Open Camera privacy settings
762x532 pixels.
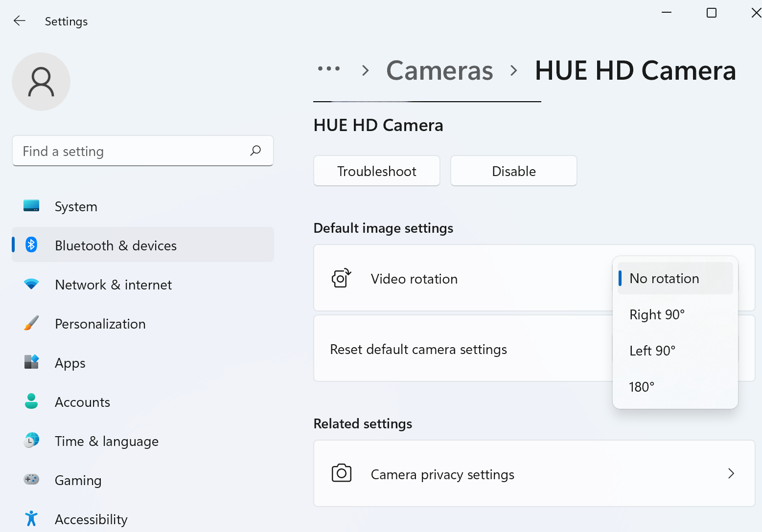[534, 473]
